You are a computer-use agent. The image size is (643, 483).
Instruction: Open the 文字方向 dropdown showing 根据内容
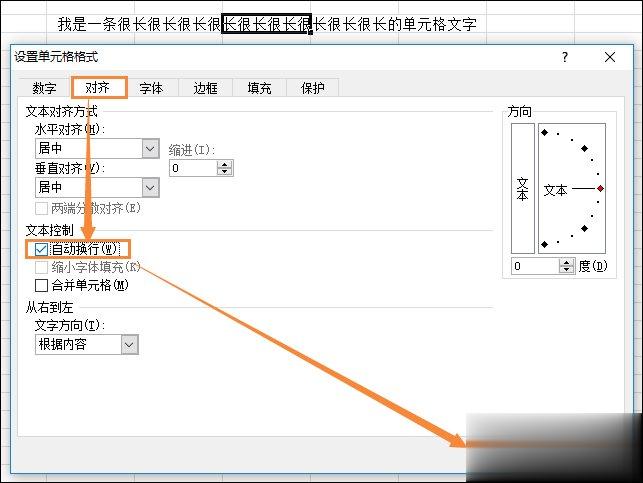pos(129,344)
